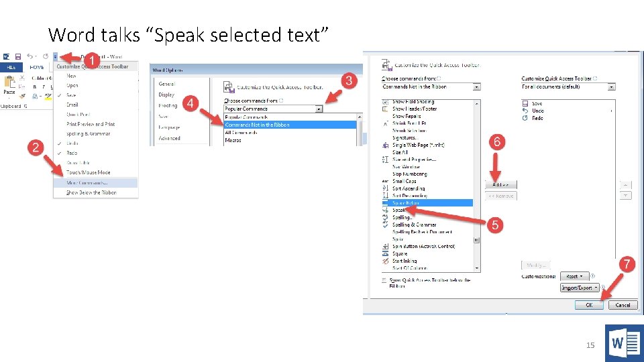Click the Format Painter brush icon
The height and width of the screenshot is (362, 644).
click(23, 96)
